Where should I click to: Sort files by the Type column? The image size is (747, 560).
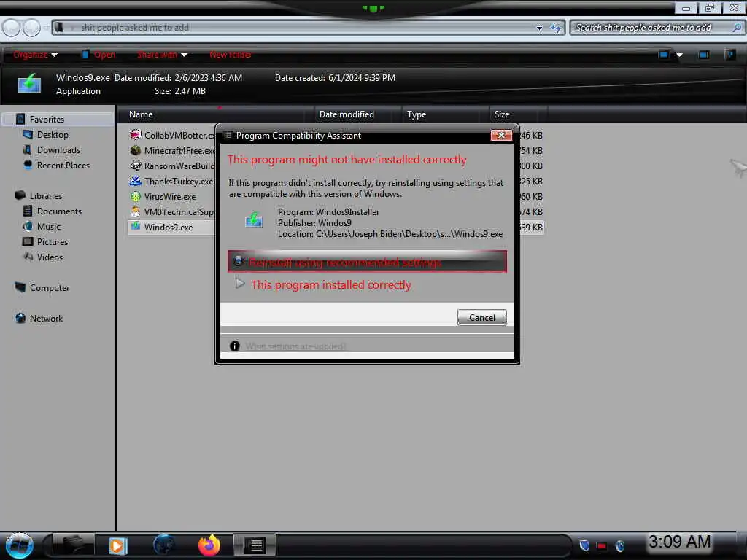(445, 114)
